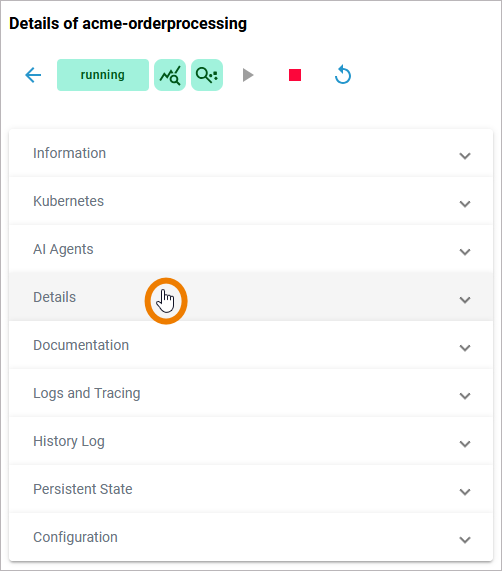Expand the Information section chevron

[465, 156]
